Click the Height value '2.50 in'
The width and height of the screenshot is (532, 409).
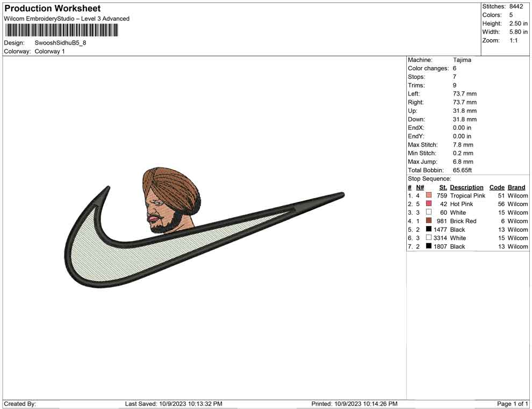518,24
